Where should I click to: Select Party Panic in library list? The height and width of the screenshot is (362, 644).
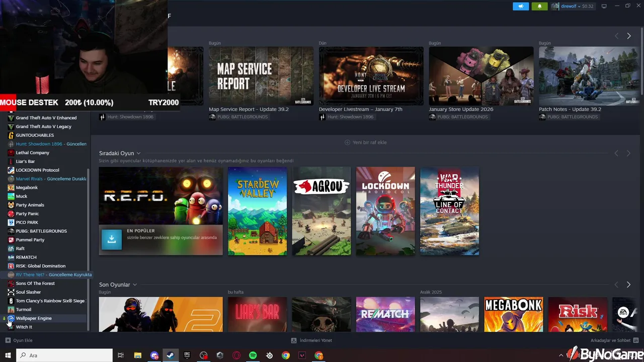(27, 214)
